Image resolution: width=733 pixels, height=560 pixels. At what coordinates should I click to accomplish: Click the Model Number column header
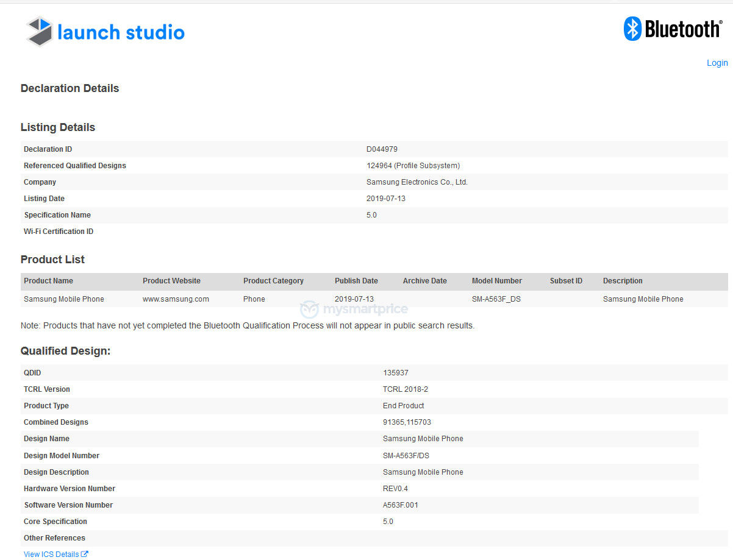(x=497, y=281)
